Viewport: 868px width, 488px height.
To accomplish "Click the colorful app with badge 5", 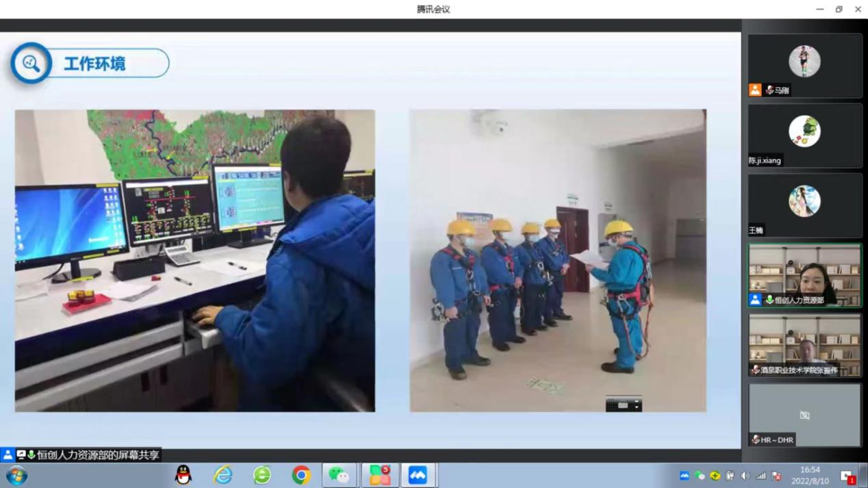I will pyautogui.click(x=379, y=475).
